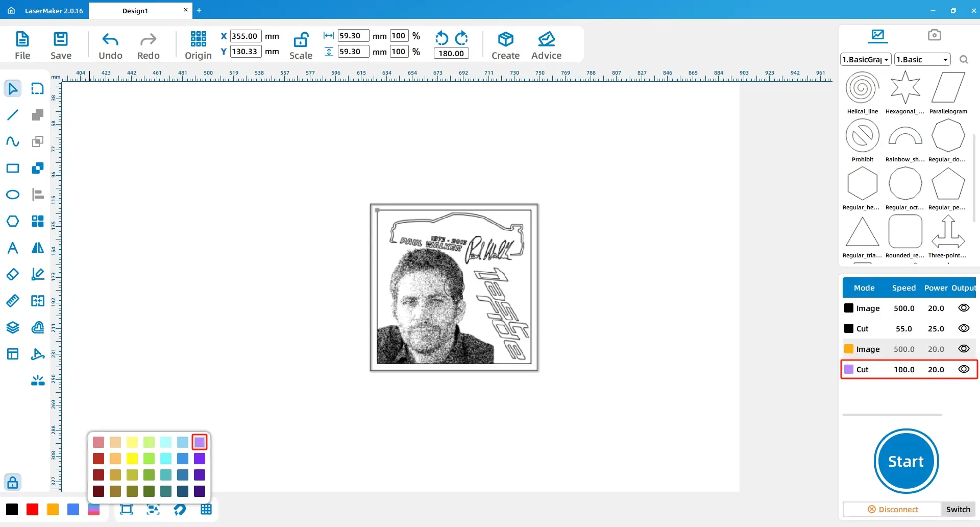Image resolution: width=980 pixels, height=527 pixels.
Task: Insert the Prohibit shape
Action: pyautogui.click(x=863, y=140)
